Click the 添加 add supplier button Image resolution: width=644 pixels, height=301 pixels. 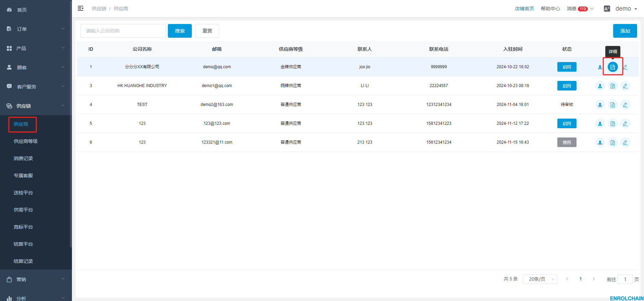coord(625,31)
